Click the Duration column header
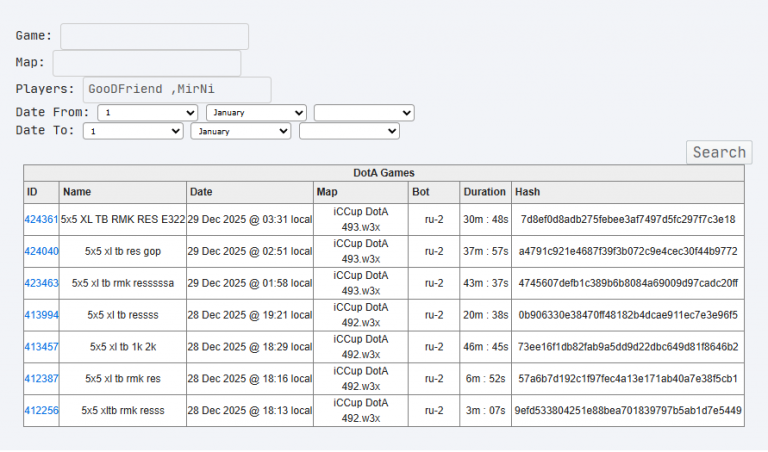768x452 pixels. (485, 192)
